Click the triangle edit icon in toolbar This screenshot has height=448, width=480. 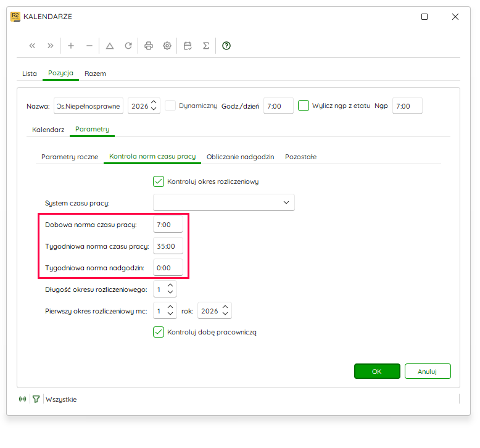click(x=110, y=46)
